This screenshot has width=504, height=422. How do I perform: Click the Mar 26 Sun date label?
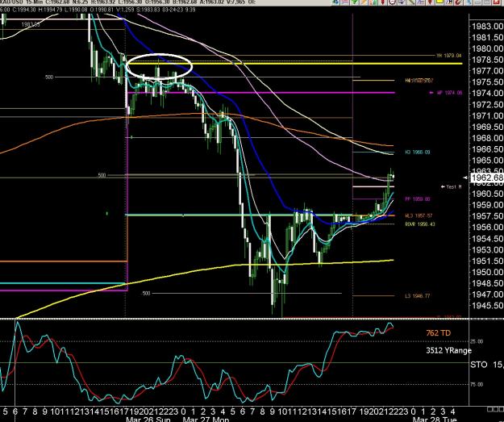coord(148,419)
